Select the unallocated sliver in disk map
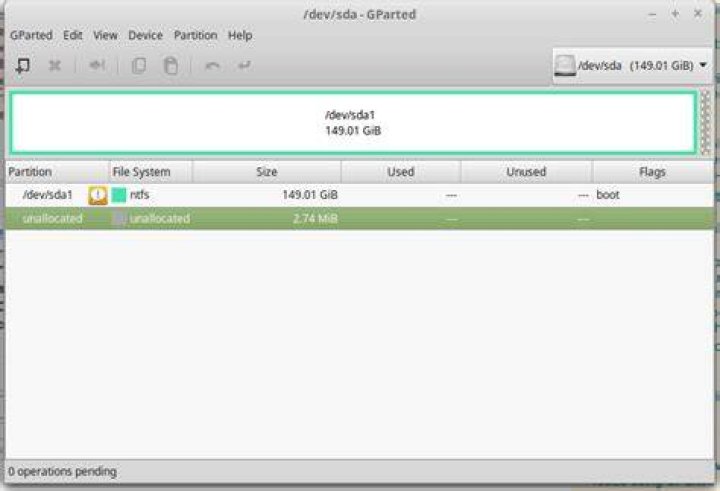This screenshot has width=720, height=491. point(706,123)
